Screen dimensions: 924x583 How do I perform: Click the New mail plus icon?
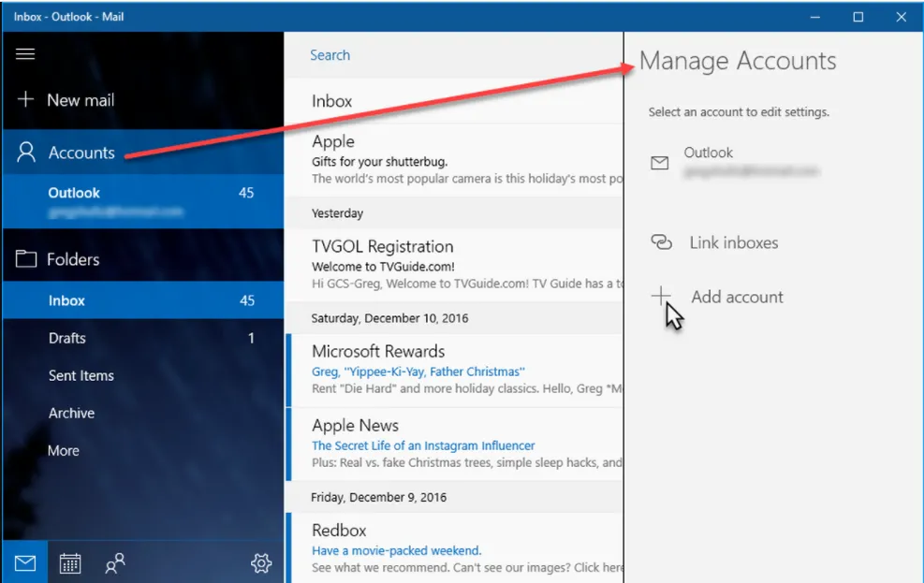coord(26,100)
